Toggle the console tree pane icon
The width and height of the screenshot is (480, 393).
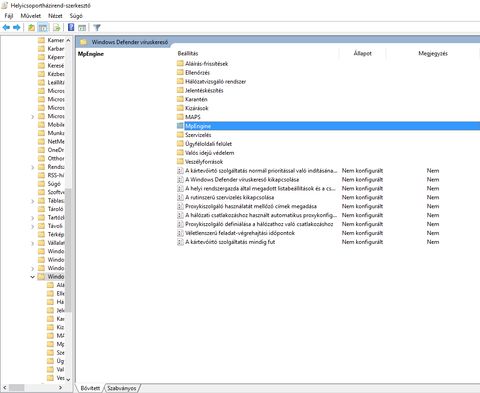click(x=43, y=28)
